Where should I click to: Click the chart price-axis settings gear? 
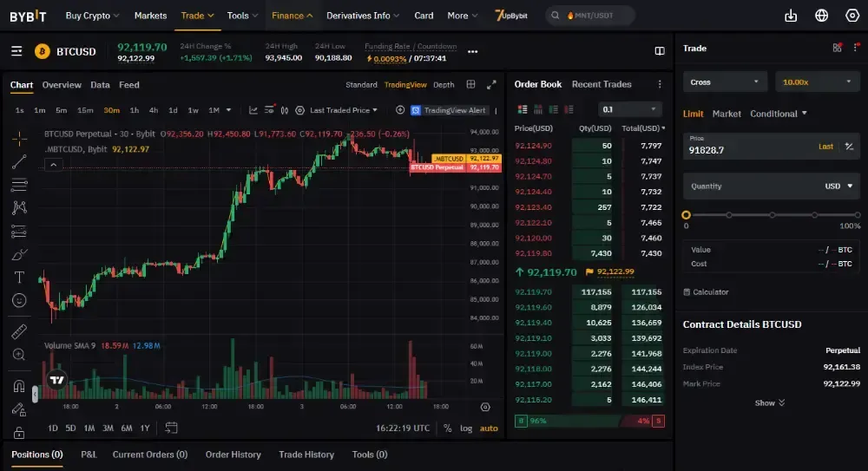click(485, 407)
